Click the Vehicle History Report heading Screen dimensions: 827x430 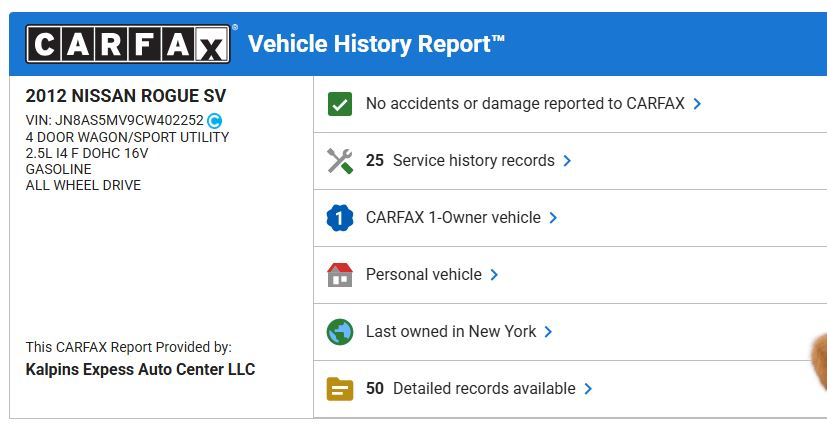[376, 44]
